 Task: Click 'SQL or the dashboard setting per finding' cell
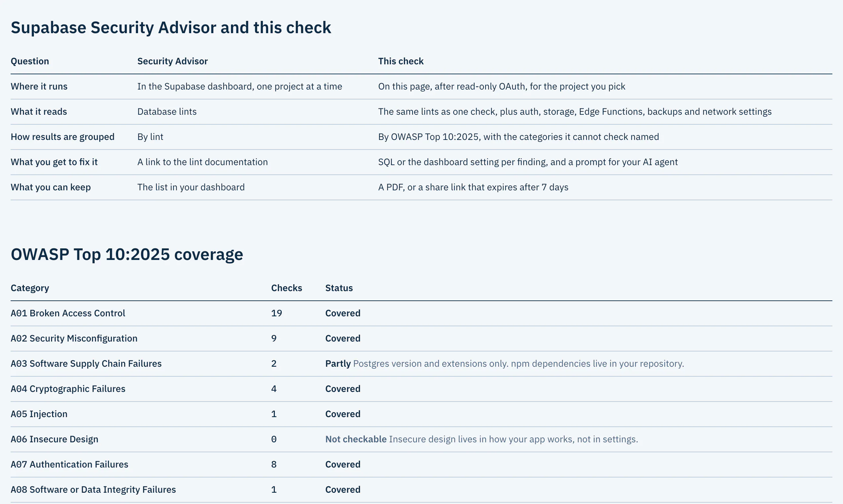tap(528, 162)
